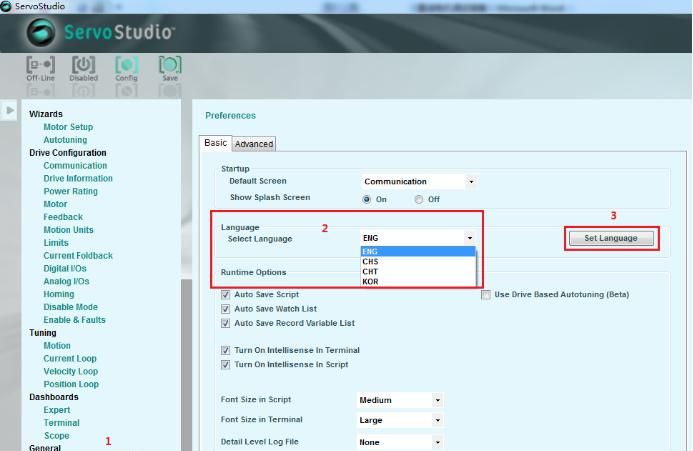Open Motion under Tuning
The width and height of the screenshot is (693, 451).
[x=57, y=345]
